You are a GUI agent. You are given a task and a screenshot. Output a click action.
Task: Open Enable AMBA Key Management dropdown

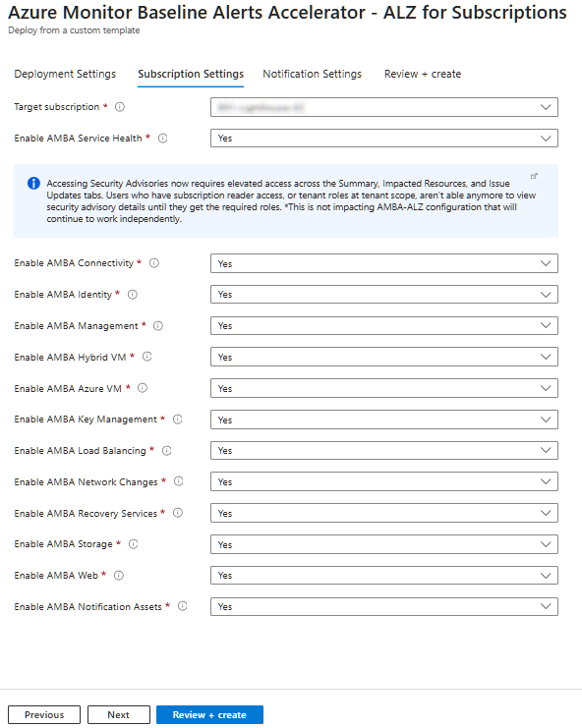pos(384,420)
